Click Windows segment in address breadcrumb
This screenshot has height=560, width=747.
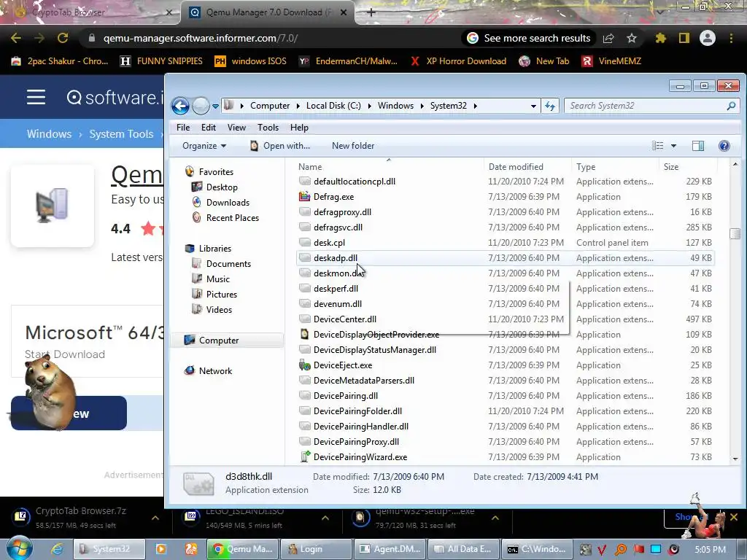pos(395,106)
